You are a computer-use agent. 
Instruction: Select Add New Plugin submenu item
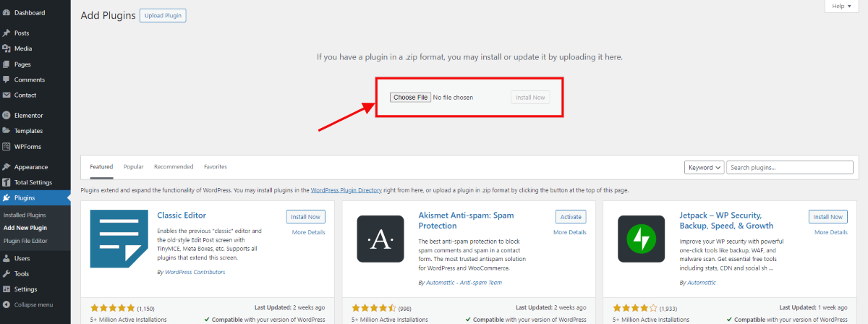pos(25,228)
